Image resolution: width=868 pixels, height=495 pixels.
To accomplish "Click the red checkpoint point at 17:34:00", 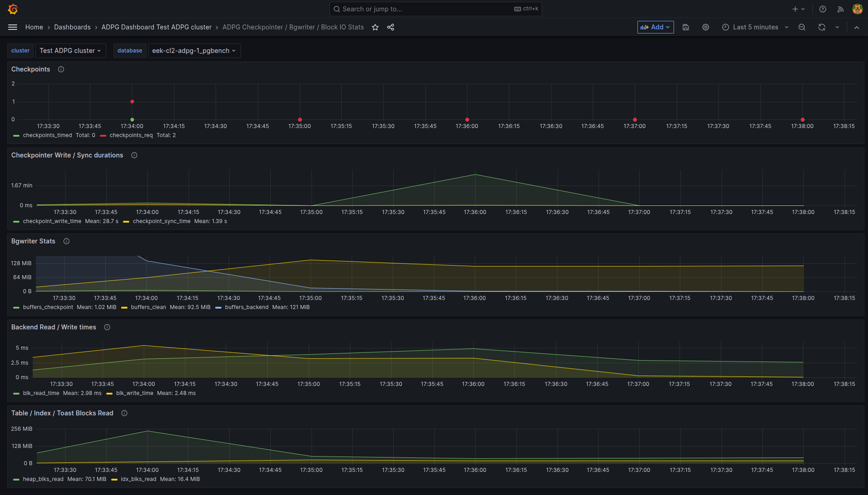I will (x=132, y=102).
